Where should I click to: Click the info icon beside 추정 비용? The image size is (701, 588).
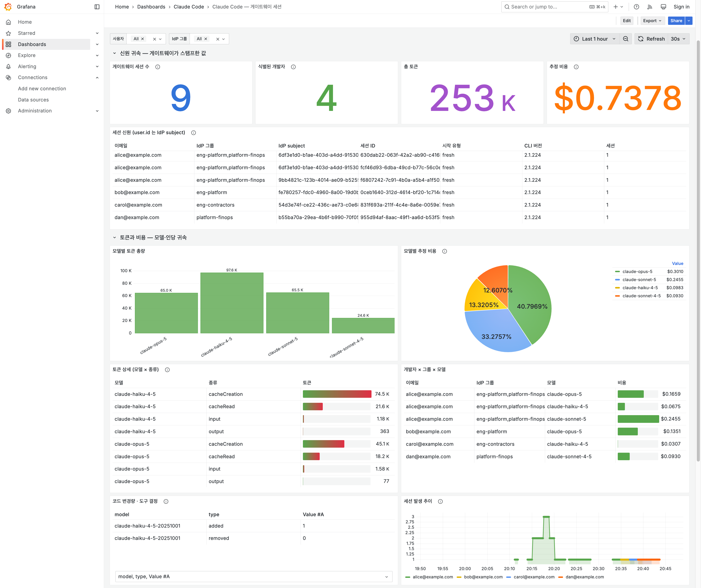tap(576, 67)
